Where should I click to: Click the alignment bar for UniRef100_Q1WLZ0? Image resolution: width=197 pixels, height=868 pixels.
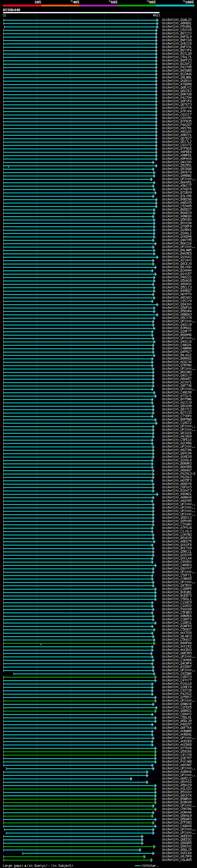[81, 20]
